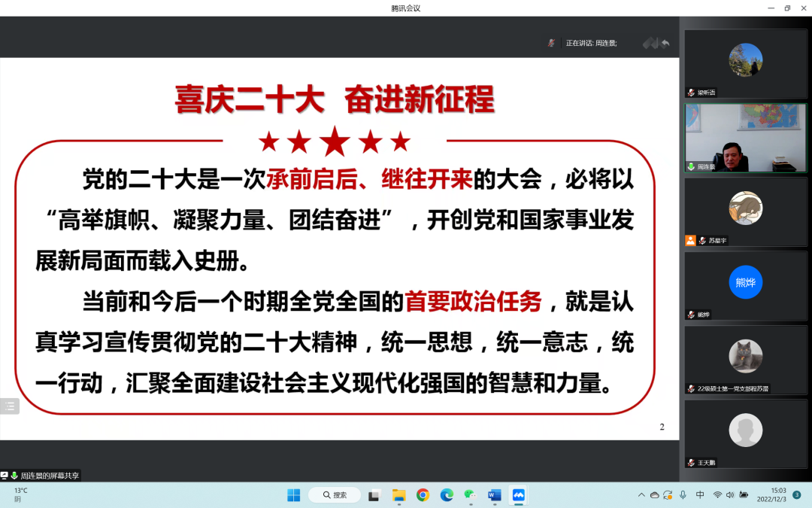Open WeChat from the taskbar
Image resolution: width=812 pixels, height=508 pixels.
470,494
